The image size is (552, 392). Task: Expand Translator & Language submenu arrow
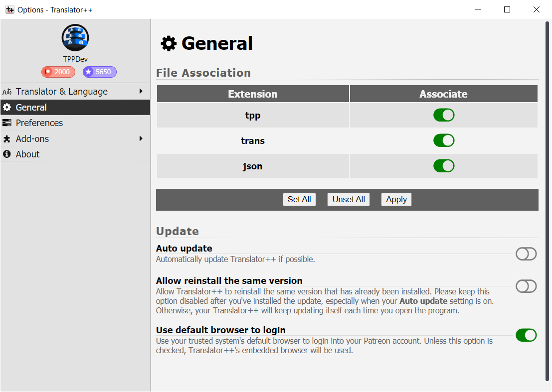point(141,92)
